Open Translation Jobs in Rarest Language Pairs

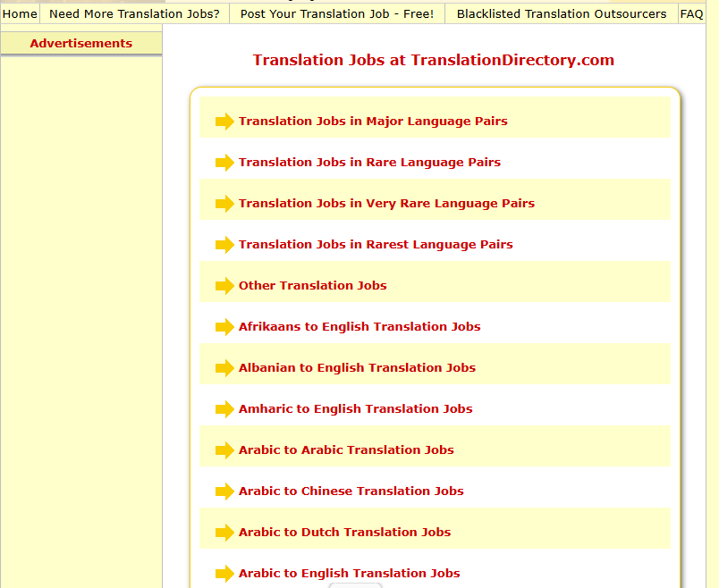pyautogui.click(x=376, y=245)
